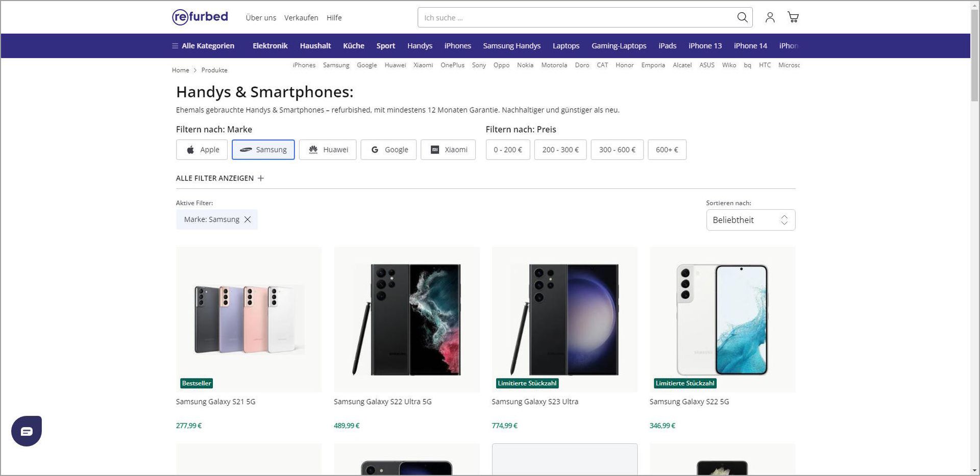Remove the Marke: Samsung filter with X

point(248,219)
